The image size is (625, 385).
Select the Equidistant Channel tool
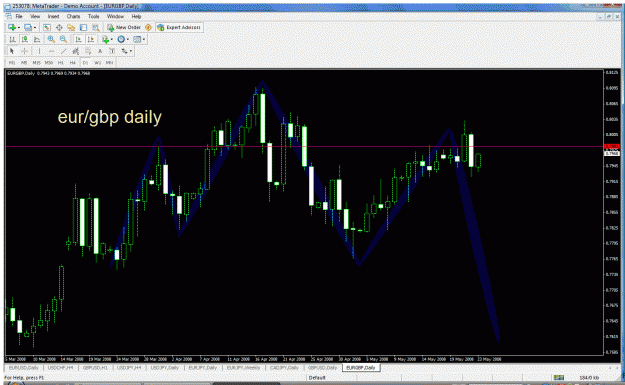point(76,51)
